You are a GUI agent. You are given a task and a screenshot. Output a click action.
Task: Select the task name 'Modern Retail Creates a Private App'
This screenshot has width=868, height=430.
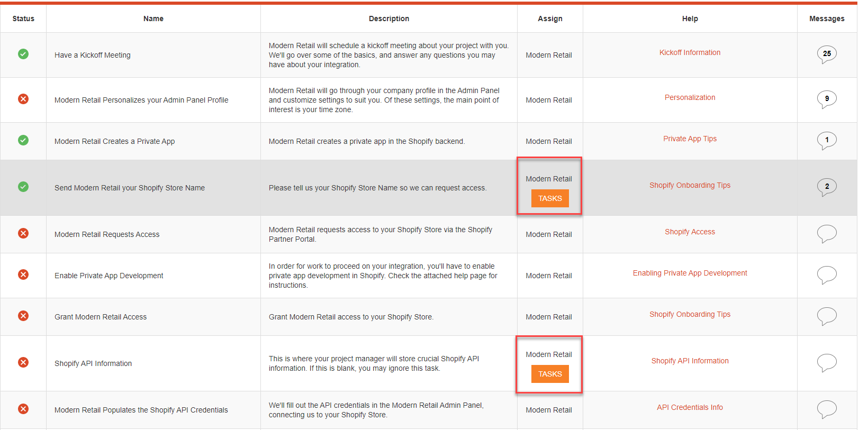click(114, 141)
